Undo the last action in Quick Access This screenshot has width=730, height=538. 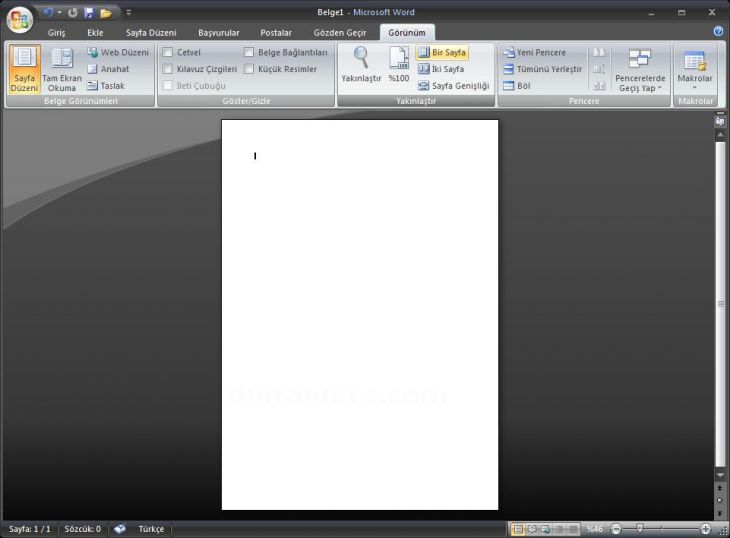(x=48, y=13)
